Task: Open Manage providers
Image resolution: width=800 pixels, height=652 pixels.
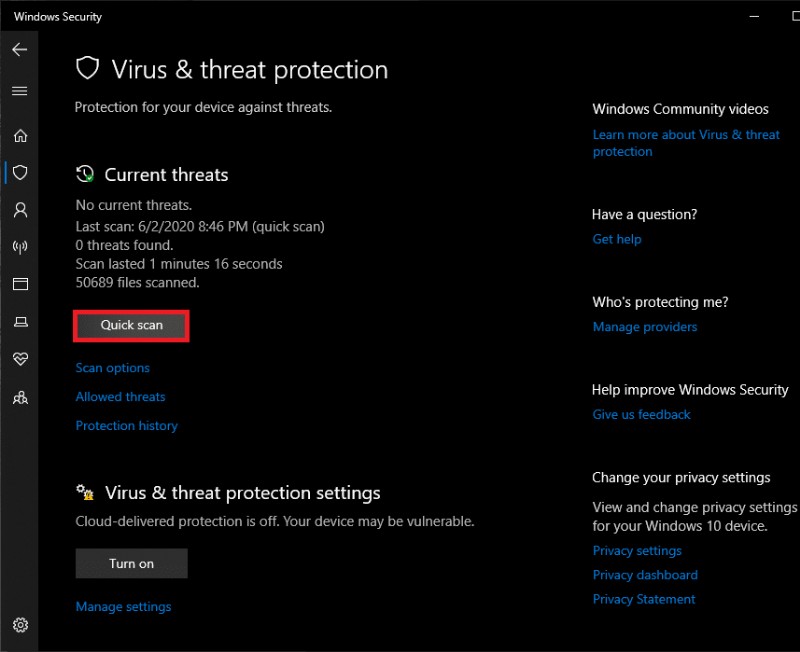Action: click(x=645, y=326)
